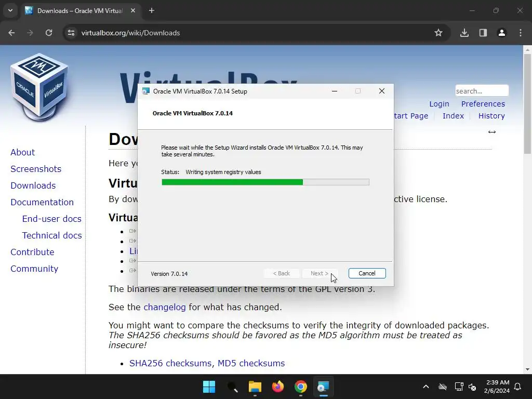
Task: Close the Downloads – Oracle VM VirtualBox tab
Action: coord(133,10)
